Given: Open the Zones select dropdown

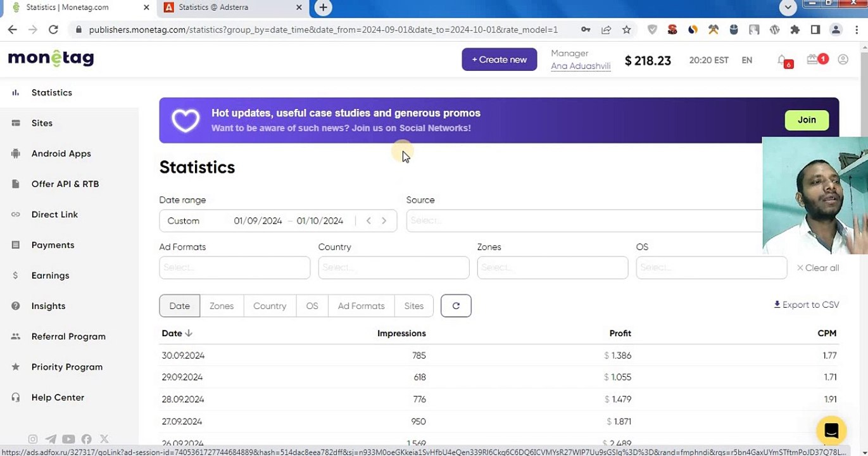Looking at the screenshot, I should coord(553,268).
